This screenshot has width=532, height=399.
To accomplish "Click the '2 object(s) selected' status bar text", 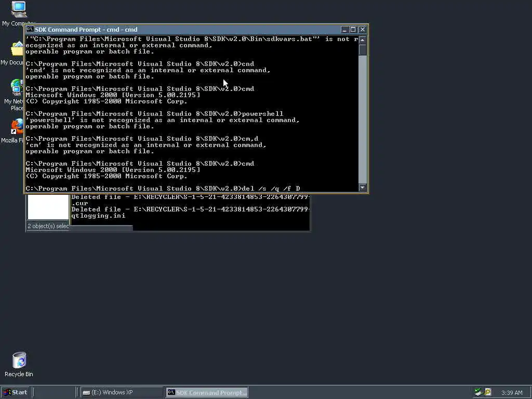I will 48,226.
